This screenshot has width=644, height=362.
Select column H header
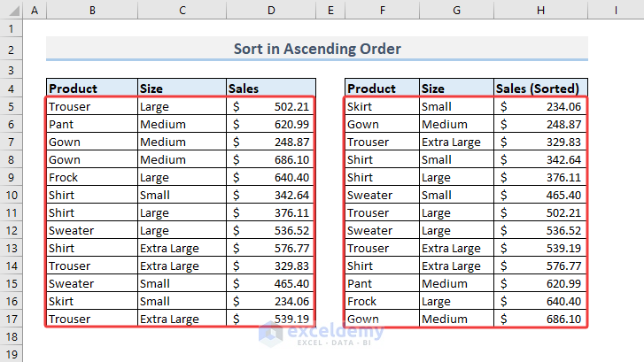[x=539, y=11]
